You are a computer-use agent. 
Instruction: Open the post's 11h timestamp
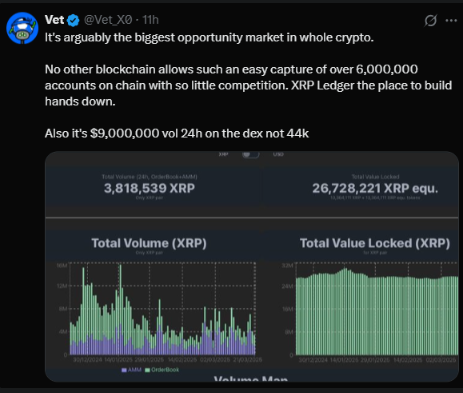point(150,20)
